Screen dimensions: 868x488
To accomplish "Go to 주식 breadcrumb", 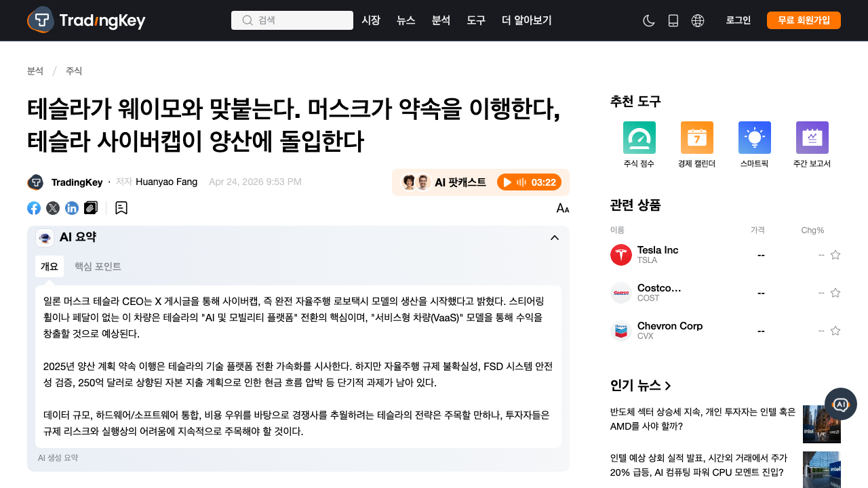I will pyautogui.click(x=74, y=71).
